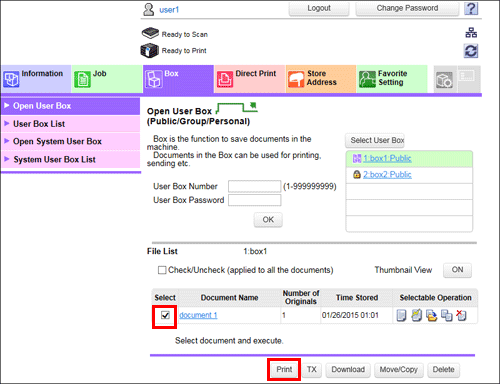The width and height of the screenshot is (500, 384).
Task: Click the refresh icon below network icon
Action: pos(471,51)
